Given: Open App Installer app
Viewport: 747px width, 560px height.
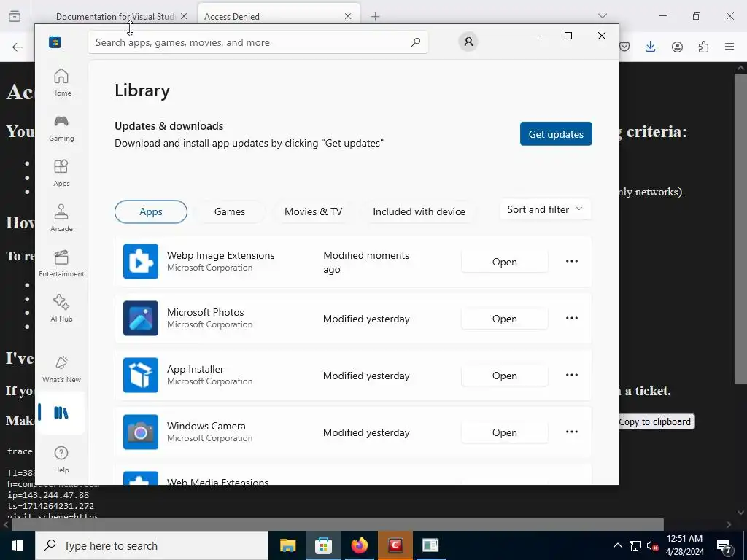Looking at the screenshot, I should click(505, 376).
